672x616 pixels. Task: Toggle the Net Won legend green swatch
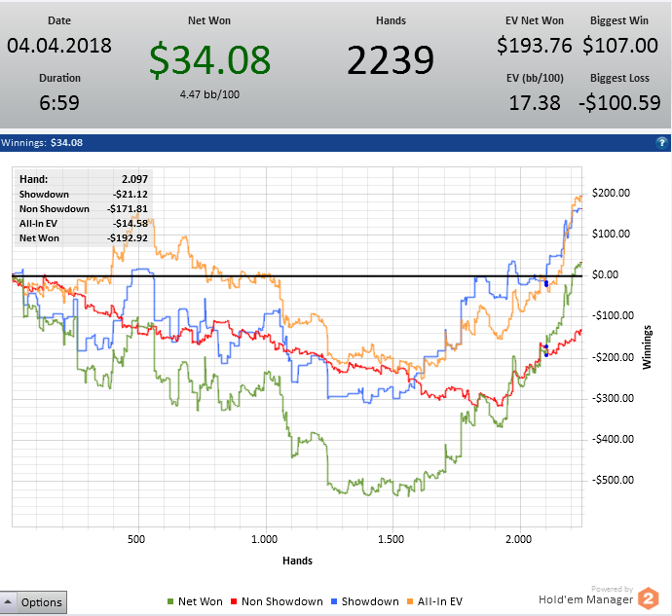point(170,601)
